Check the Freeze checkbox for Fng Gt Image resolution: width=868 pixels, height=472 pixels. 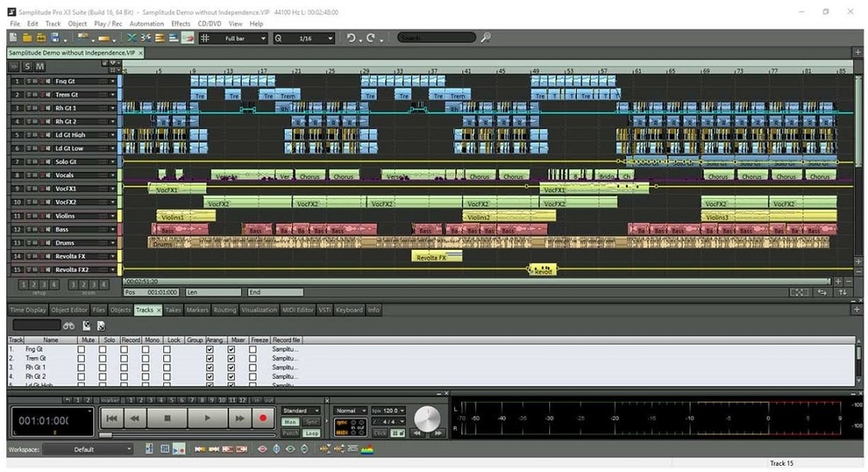(x=252, y=349)
